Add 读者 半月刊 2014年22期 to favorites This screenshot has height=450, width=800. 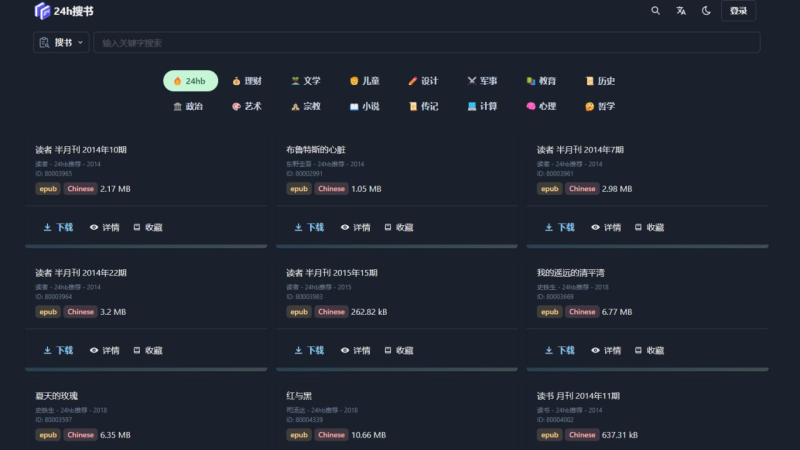tap(147, 351)
